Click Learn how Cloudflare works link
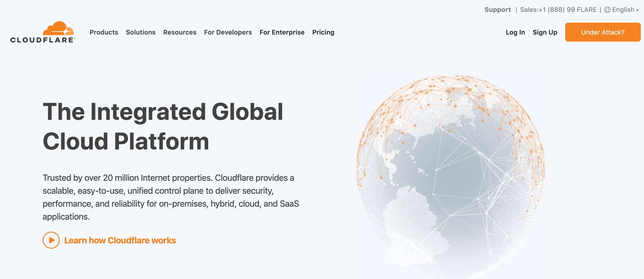Image resolution: width=644 pixels, height=279 pixels. (x=120, y=240)
